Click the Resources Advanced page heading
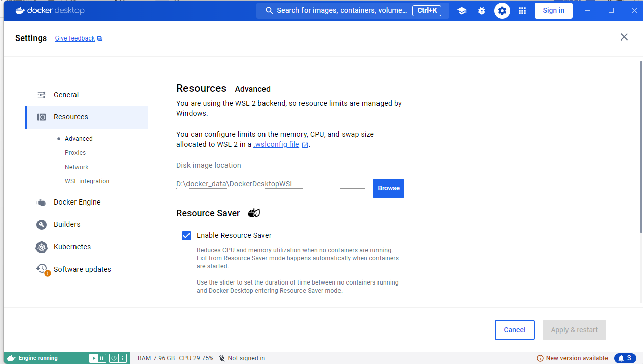 [x=223, y=89]
